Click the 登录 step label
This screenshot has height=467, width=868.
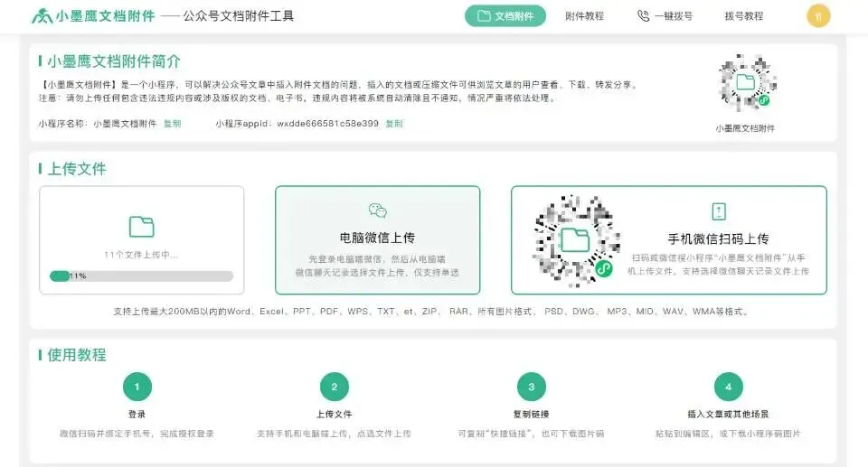(137, 414)
